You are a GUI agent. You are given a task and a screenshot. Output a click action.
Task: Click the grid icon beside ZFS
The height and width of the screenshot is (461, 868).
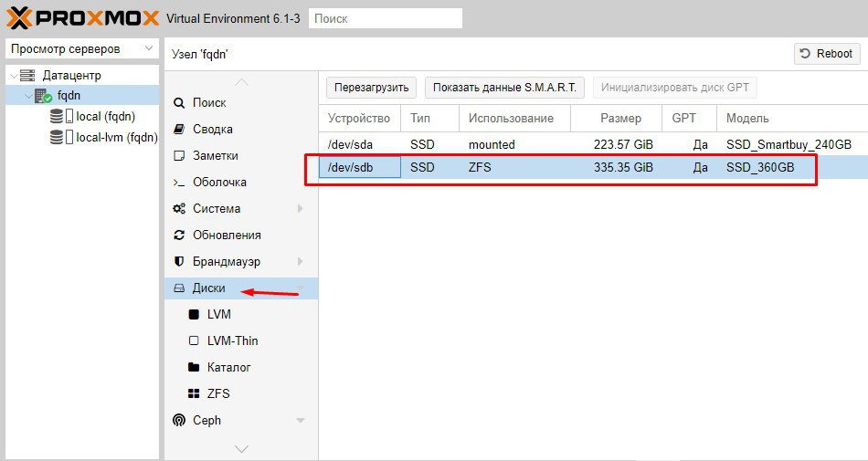click(194, 393)
